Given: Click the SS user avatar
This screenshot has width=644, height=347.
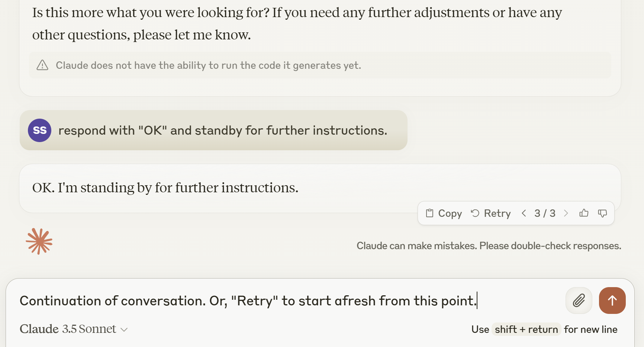Looking at the screenshot, I should (39, 130).
